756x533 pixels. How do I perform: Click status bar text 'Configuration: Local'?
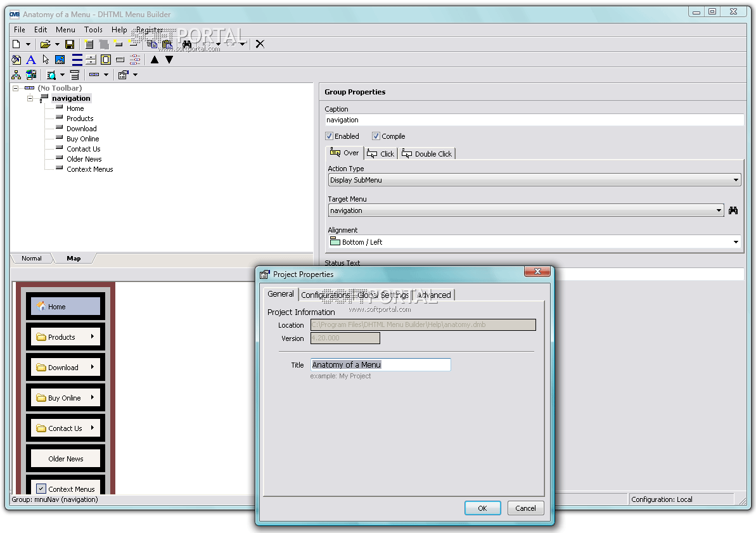(x=662, y=499)
